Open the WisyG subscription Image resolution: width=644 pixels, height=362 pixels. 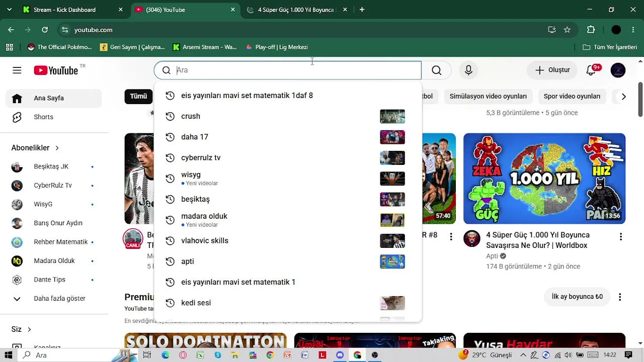[x=53, y=204]
